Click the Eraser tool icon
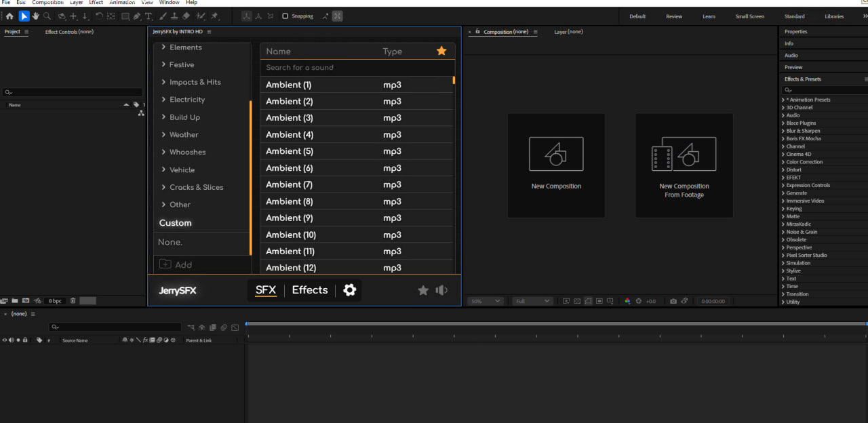Image resolution: width=868 pixels, height=423 pixels. click(x=186, y=16)
